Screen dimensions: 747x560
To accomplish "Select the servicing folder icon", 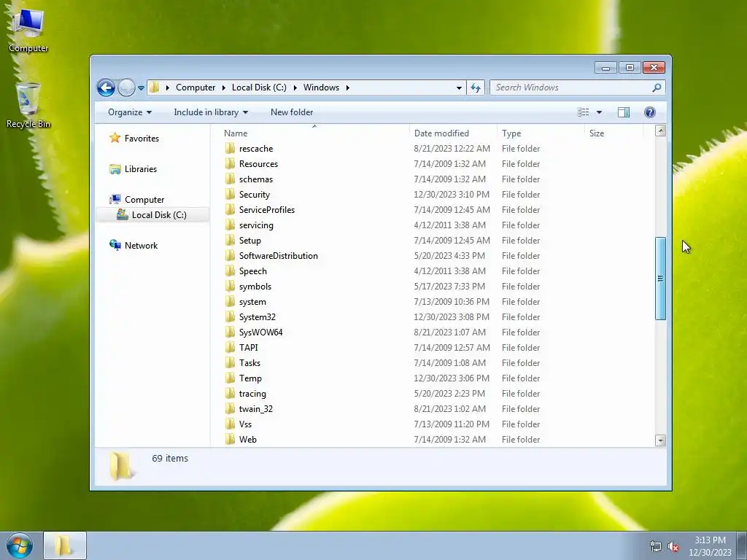I will coord(230,225).
